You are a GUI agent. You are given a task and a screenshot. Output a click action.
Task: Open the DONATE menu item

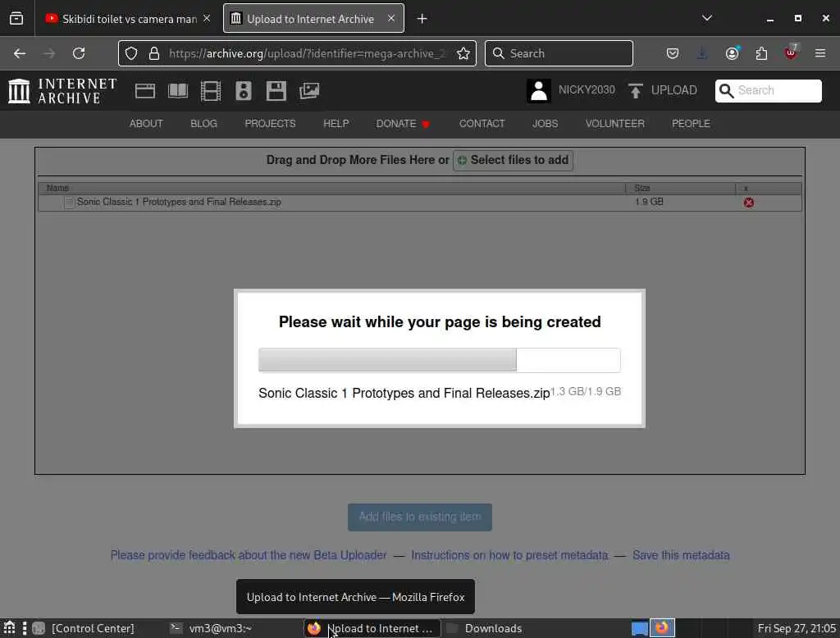tap(403, 124)
